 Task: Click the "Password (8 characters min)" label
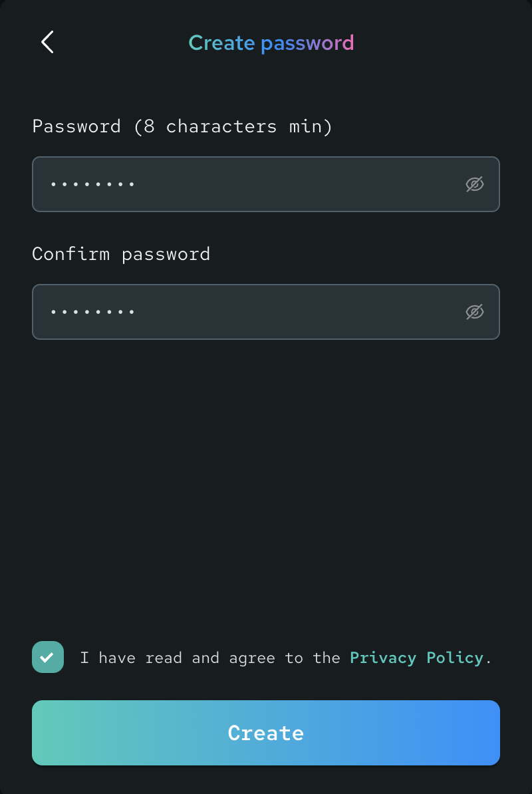click(x=182, y=126)
